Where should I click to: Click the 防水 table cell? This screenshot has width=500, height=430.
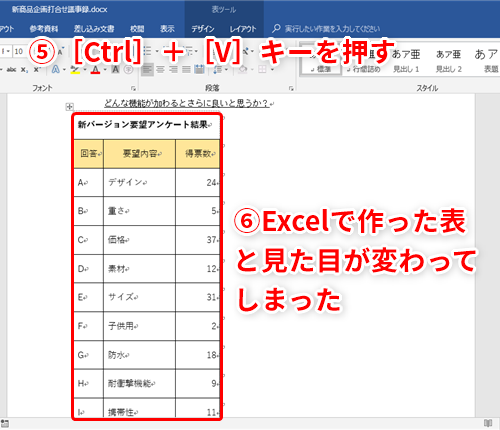139,355
